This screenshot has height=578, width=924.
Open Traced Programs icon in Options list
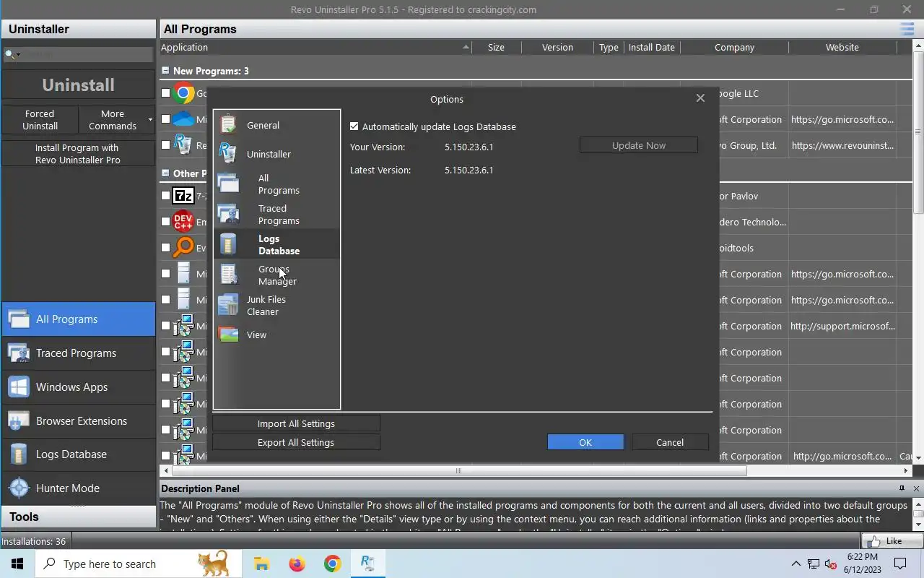[x=228, y=214]
